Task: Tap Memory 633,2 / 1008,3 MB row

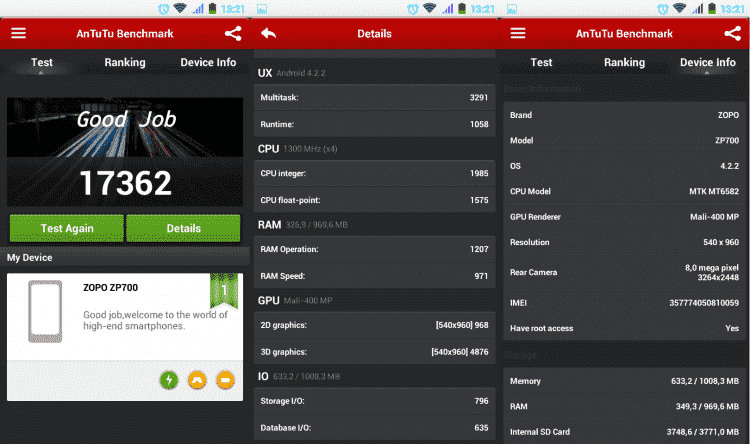Action: [624, 381]
